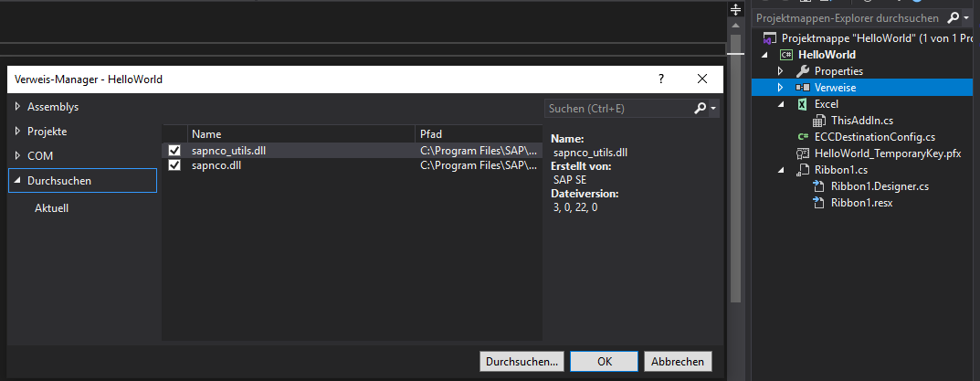Sort references by the Pfad column header
The height and width of the screenshot is (381, 980).
(478, 134)
